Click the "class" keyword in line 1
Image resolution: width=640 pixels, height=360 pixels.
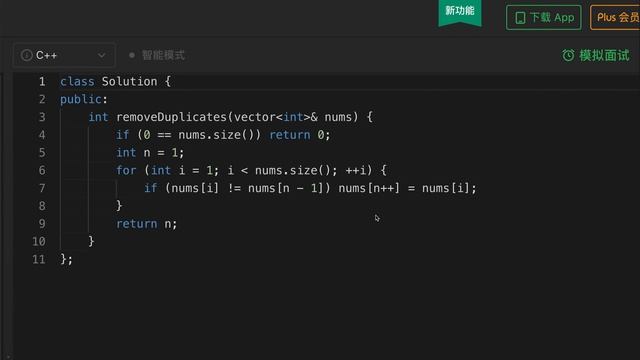tap(77, 82)
